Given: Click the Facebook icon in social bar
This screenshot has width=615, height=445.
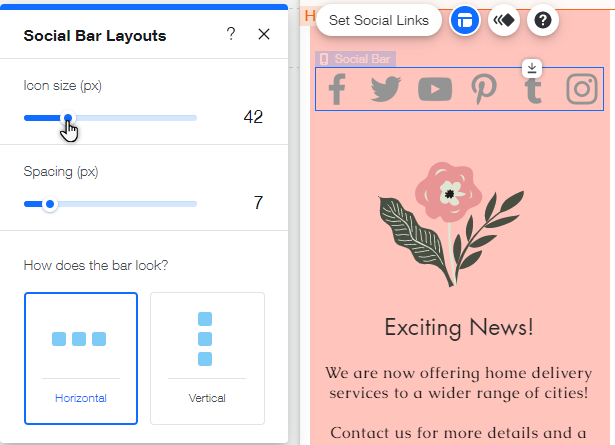Looking at the screenshot, I should 337,89.
